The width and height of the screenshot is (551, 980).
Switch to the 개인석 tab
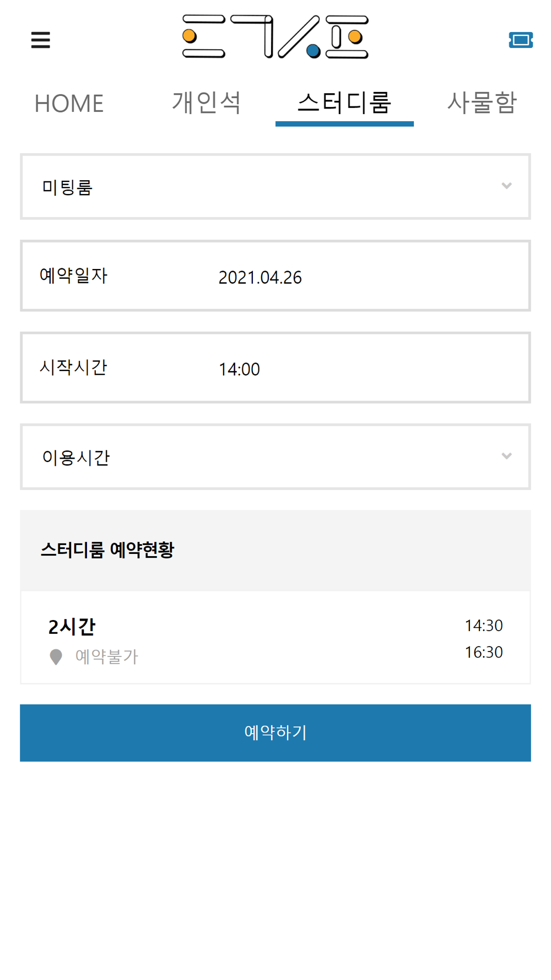coord(207,103)
